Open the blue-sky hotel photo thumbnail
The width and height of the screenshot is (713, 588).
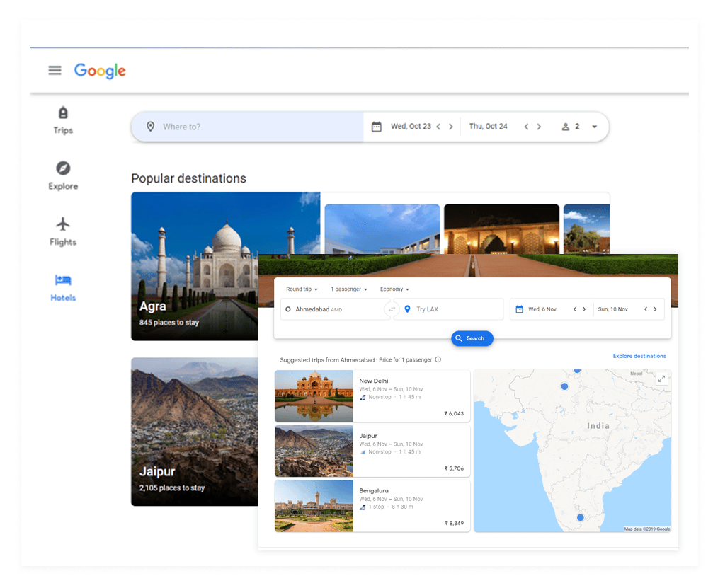tap(382, 229)
